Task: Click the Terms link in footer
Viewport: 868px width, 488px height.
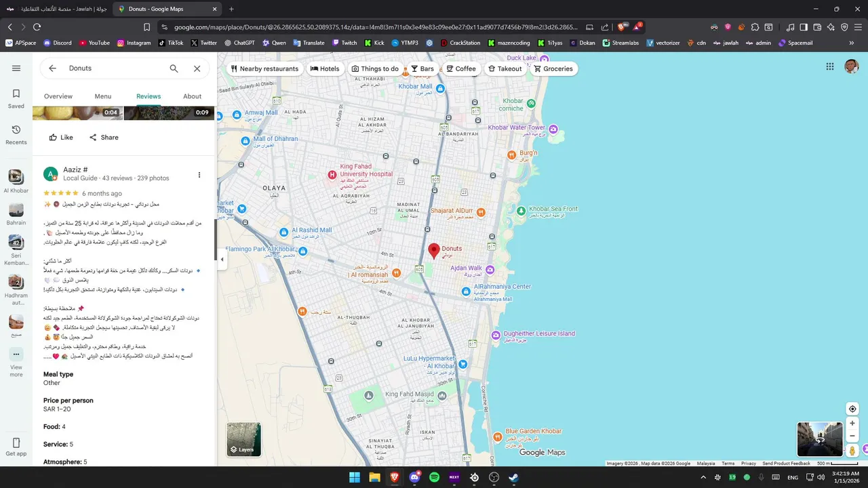Action: (728, 464)
